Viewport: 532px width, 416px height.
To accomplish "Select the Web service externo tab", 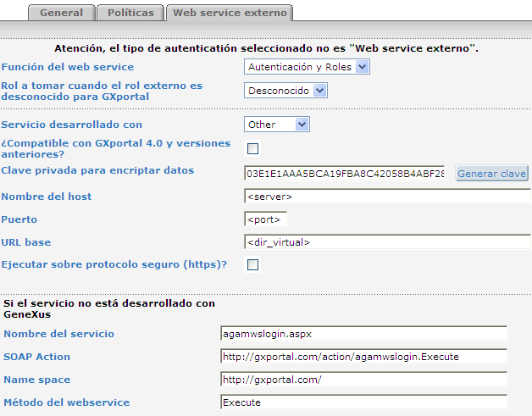I will pyautogui.click(x=229, y=13).
